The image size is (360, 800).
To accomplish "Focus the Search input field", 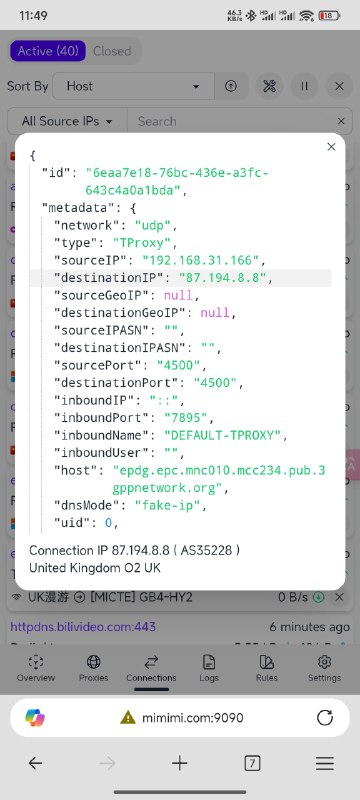I will click(229, 121).
